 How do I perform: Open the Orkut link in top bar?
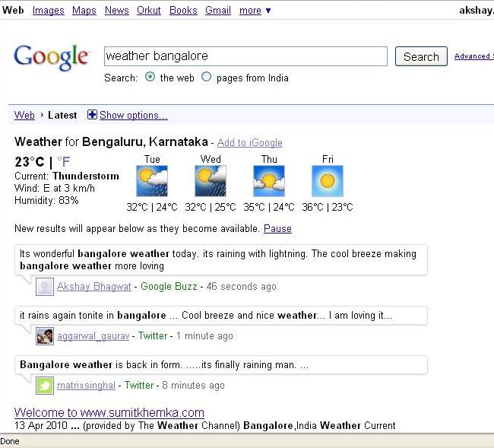(149, 11)
